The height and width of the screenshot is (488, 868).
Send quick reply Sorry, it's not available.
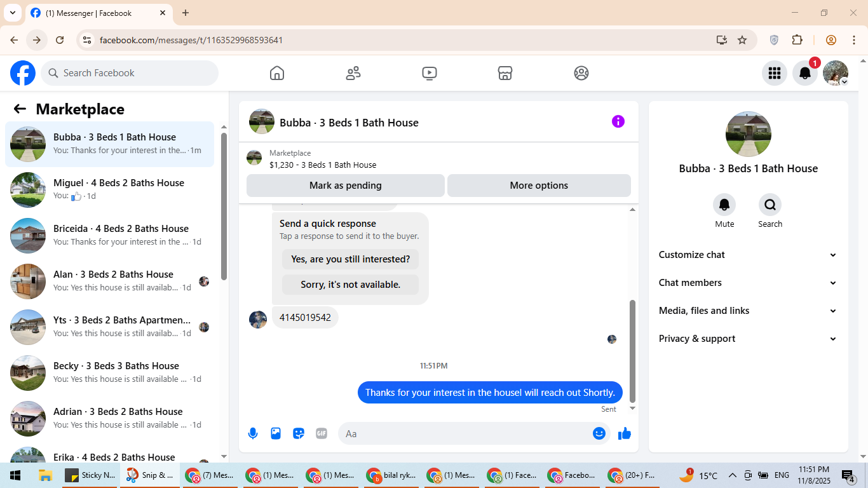click(x=351, y=285)
